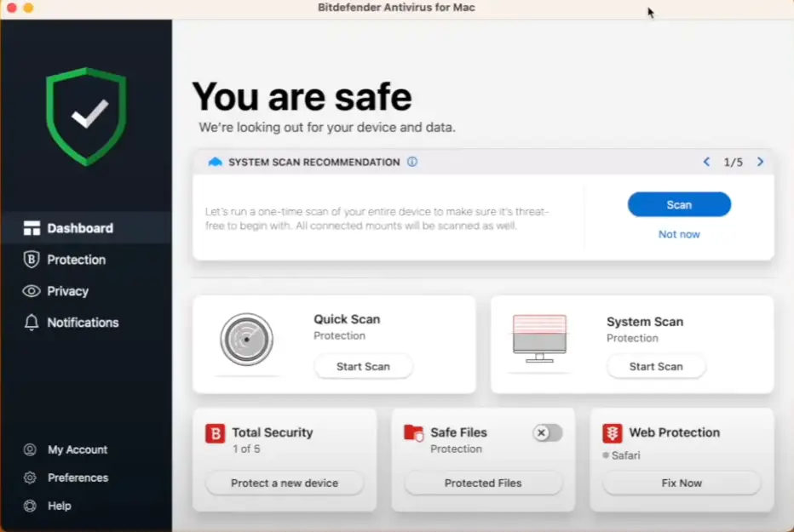Screen dimensions: 794x532
Task: Click the Safe Files folder icon
Action: 413,433
